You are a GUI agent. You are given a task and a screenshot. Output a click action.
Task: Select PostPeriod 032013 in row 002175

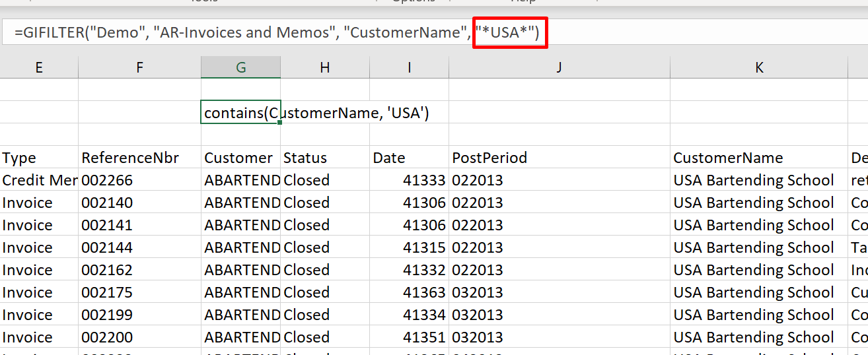tap(560, 292)
